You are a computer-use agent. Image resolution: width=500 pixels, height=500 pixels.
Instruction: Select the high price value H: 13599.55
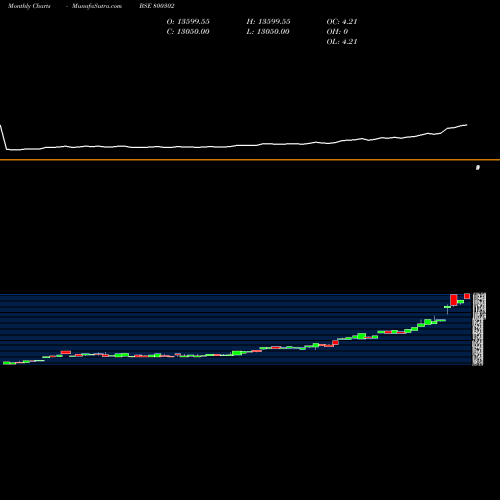tap(268, 21)
